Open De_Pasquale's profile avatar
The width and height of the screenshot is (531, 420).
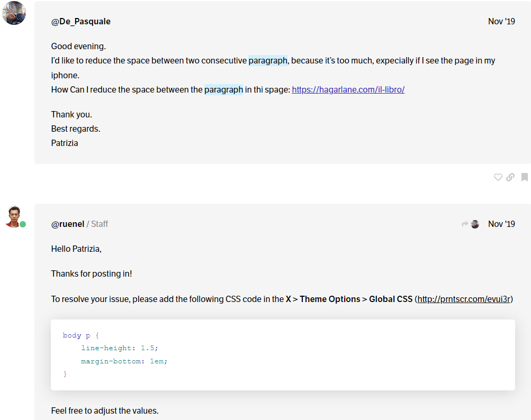[14, 13]
